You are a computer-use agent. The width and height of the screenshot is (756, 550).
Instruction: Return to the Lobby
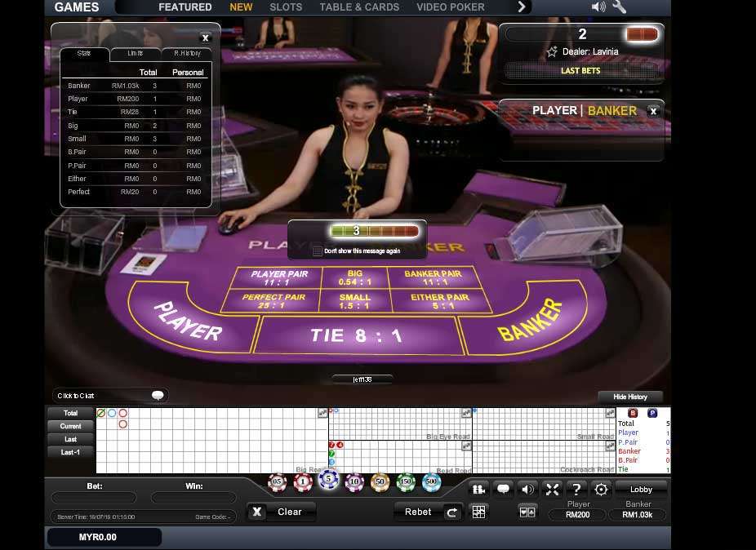tap(641, 490)
